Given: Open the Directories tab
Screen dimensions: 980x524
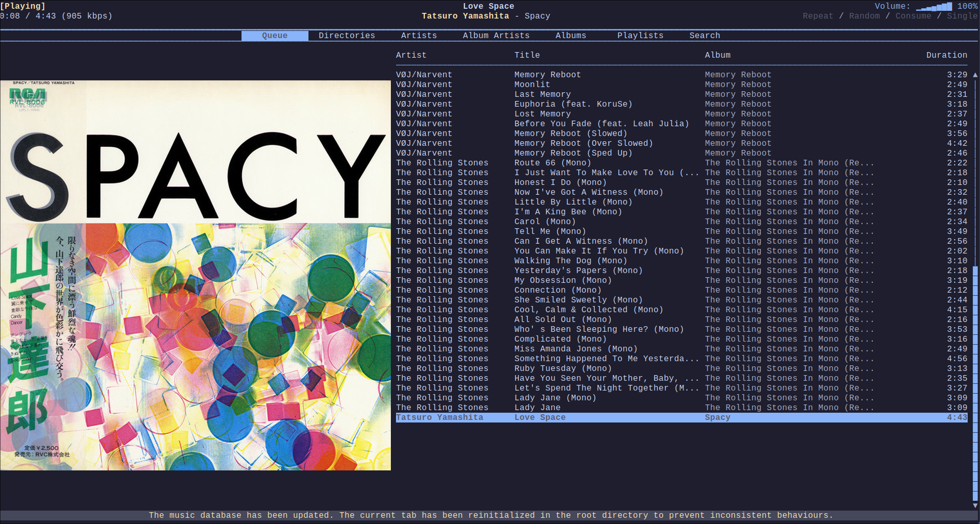Looking at the screenshot, I should pyautogui.click(x=347, y=36).
